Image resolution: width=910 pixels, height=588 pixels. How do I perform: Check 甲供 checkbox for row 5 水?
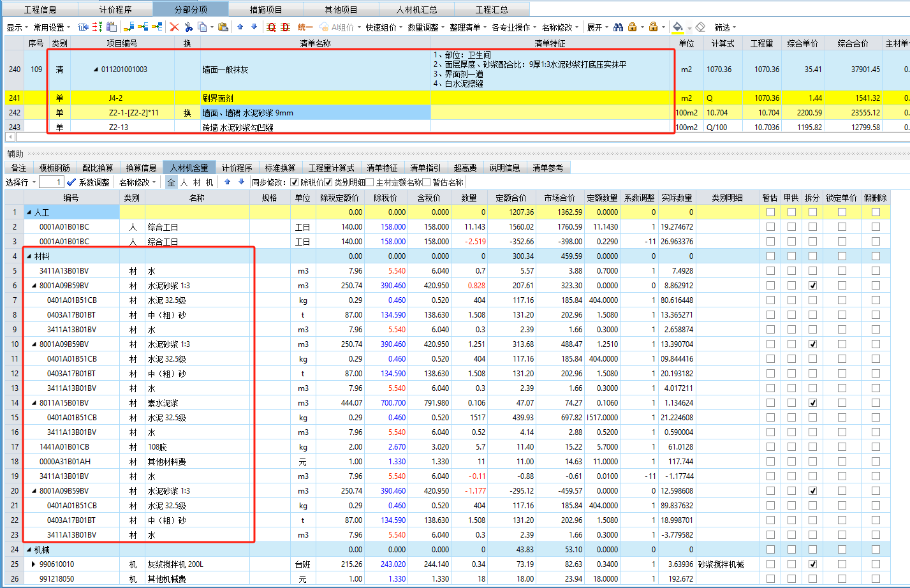tap(791, 271)
